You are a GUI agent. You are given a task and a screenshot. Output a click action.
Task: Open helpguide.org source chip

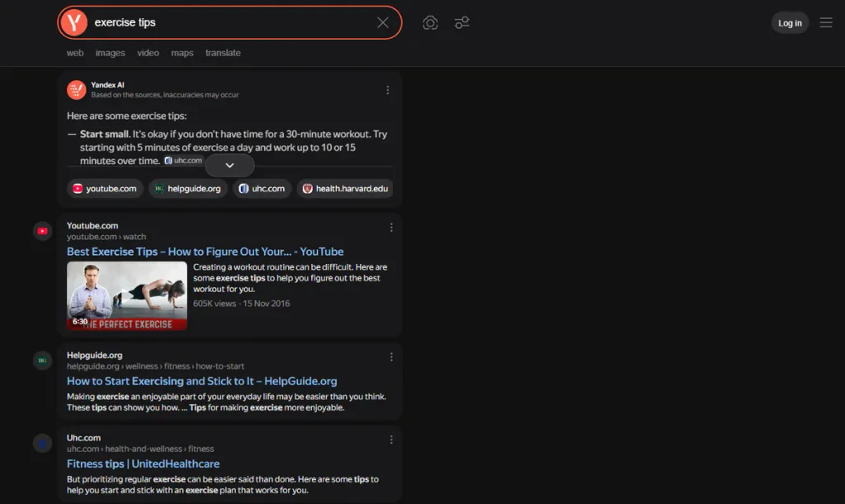coord(187,188)
